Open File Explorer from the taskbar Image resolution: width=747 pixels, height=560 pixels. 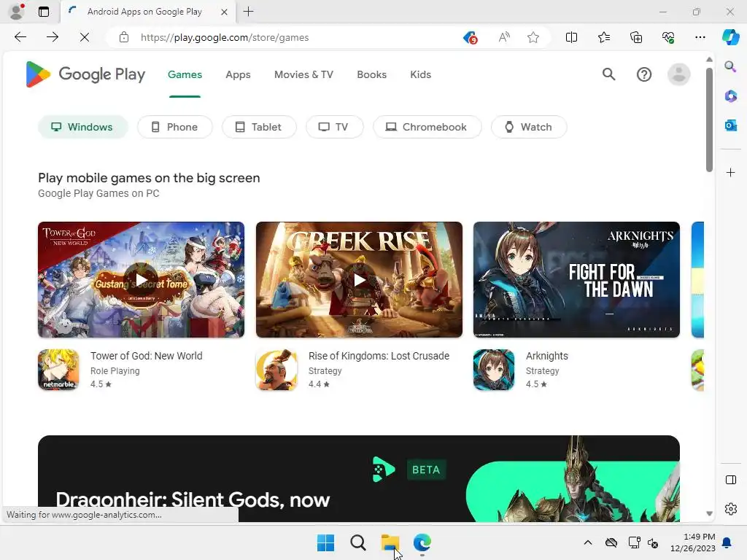click(x=390, y=542)
